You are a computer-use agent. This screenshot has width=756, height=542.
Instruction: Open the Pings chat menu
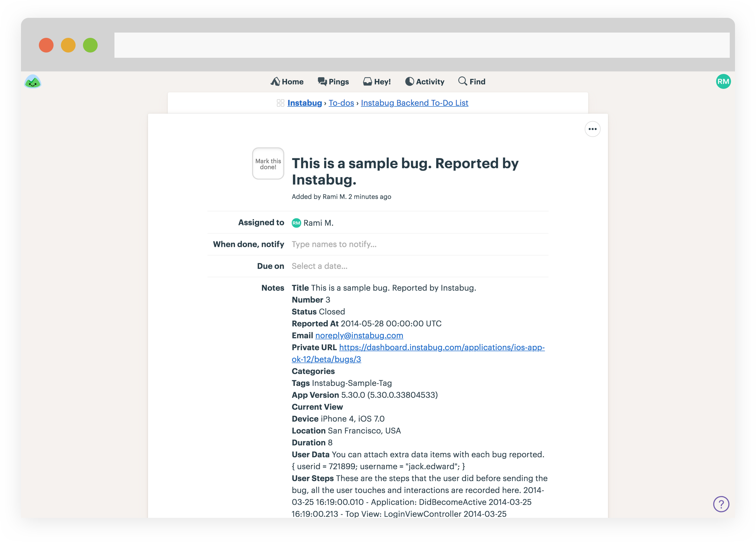(x=333, y=82)
